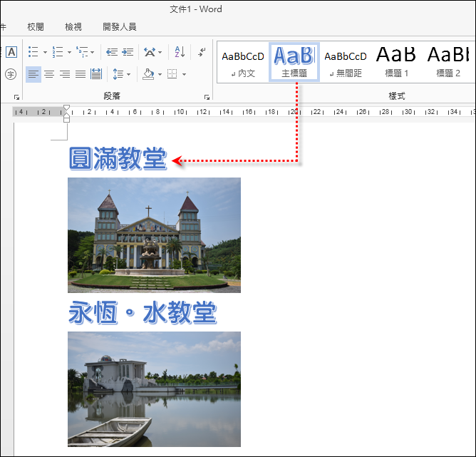Click the 圓滿教堂 heading text
476x457 pixels.
(x=118, y=158)
